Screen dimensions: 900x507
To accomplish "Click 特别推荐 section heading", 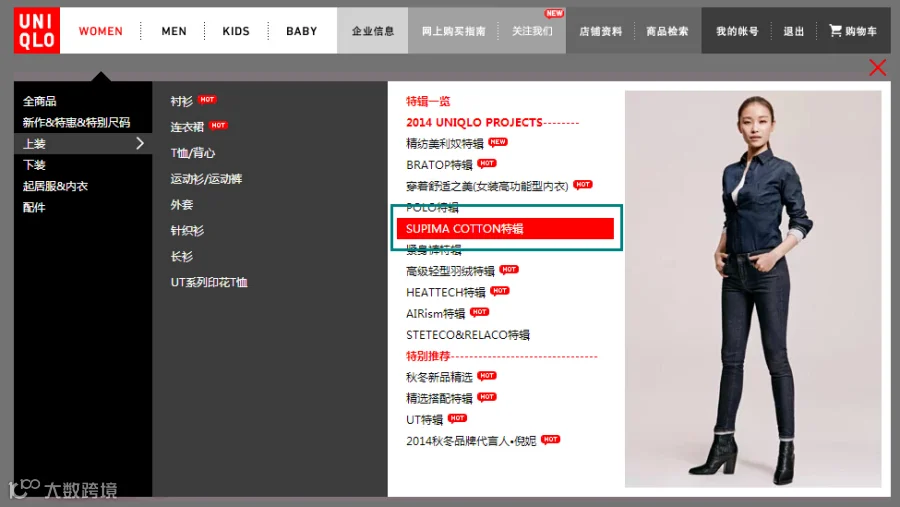I will [428, 356].
